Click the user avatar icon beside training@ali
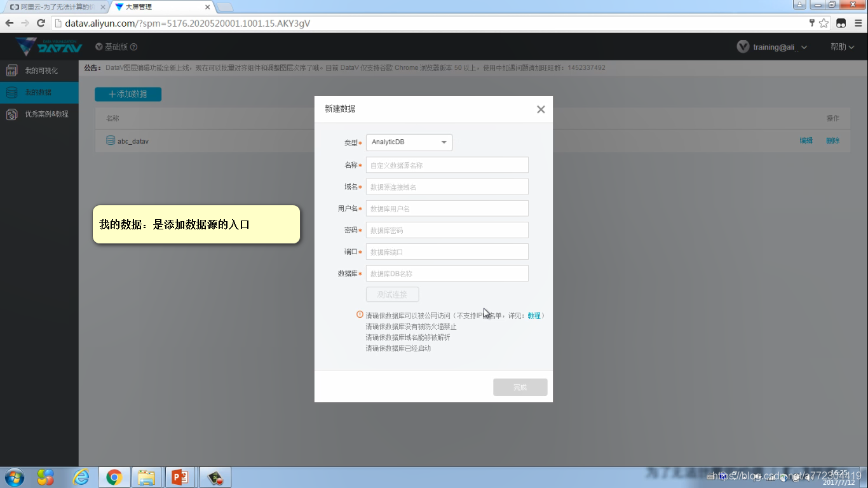The height and width of the screenshot is (488, 868). [743, 46]
